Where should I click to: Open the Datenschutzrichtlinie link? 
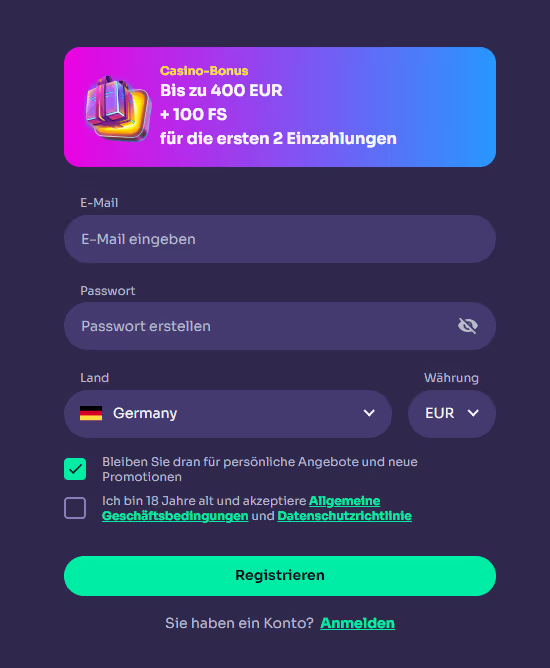click(345, 516)
